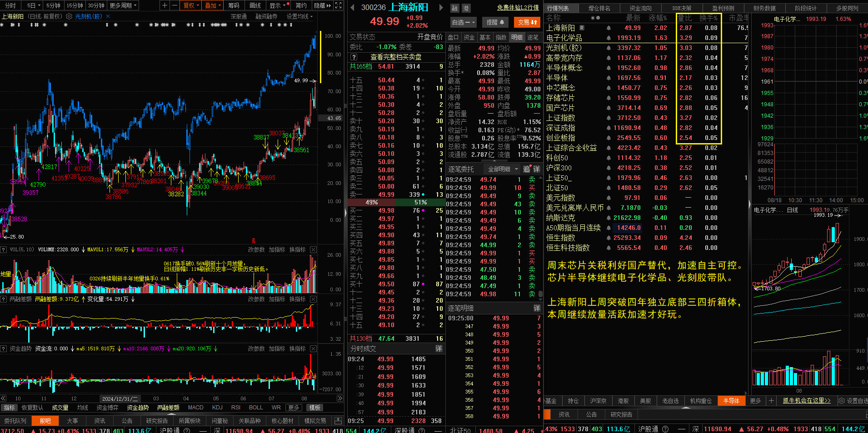Open 自选 watchlist dropdown

[463, 22]
